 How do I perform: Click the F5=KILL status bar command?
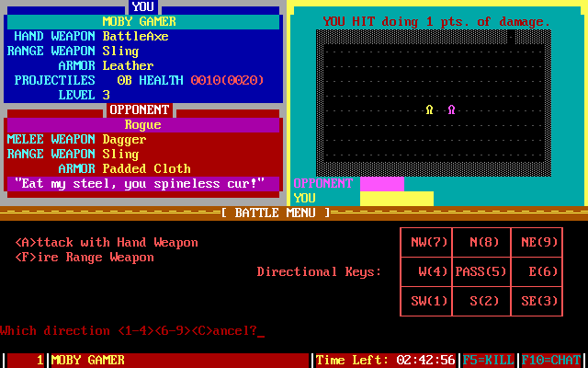(489, 360)
